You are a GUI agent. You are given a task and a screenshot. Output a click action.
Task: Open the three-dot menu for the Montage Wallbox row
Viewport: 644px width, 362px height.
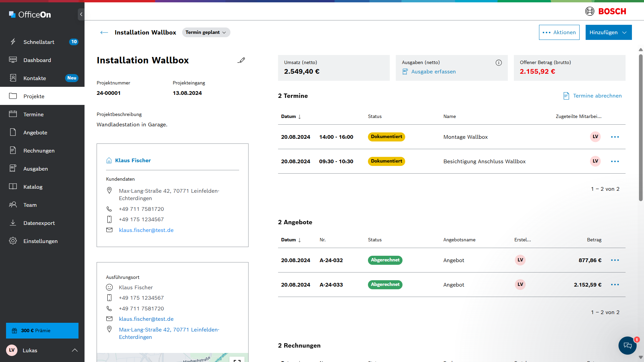615,137
